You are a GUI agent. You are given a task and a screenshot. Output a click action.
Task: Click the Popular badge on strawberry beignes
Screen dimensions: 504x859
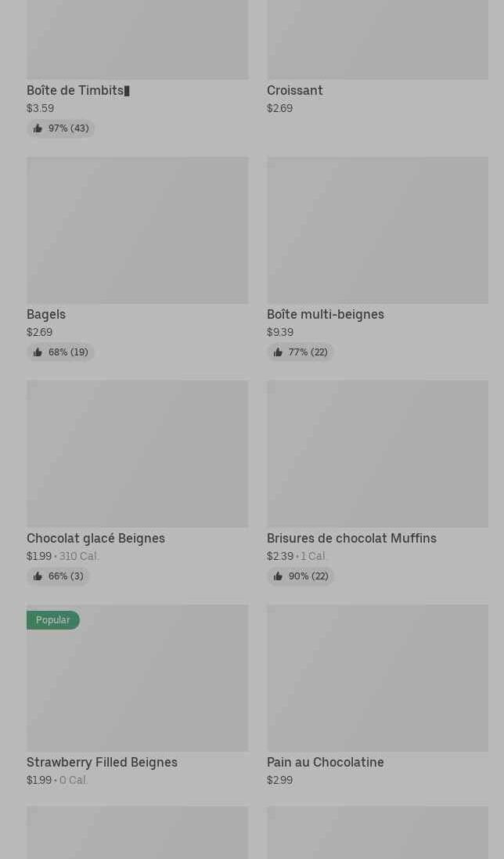[x=52, y=620]
